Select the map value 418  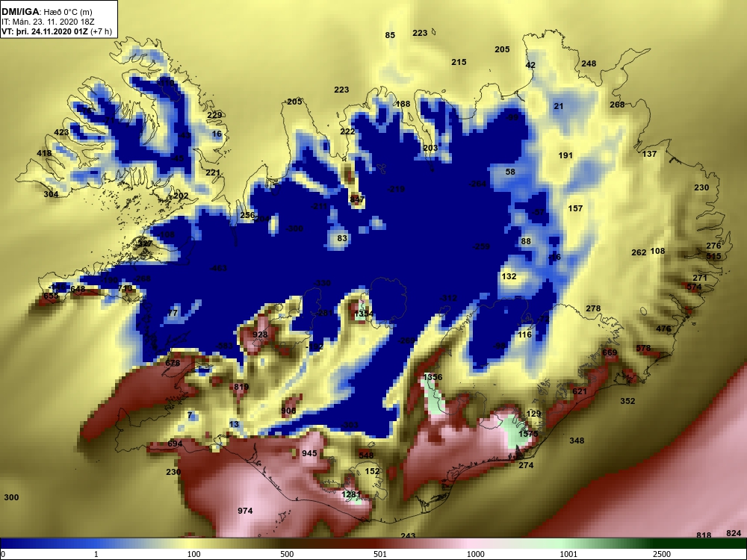(44, 153)
